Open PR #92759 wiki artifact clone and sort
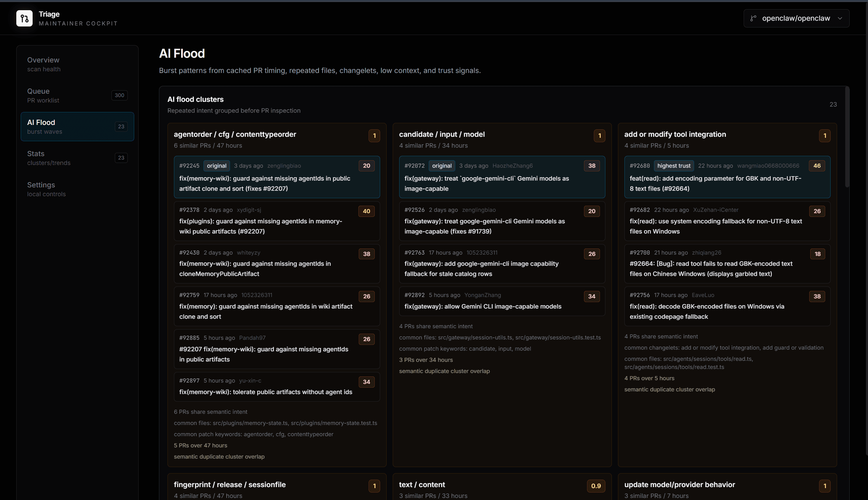The width and height of the screenshot is (868, 500). coord(277,306)
